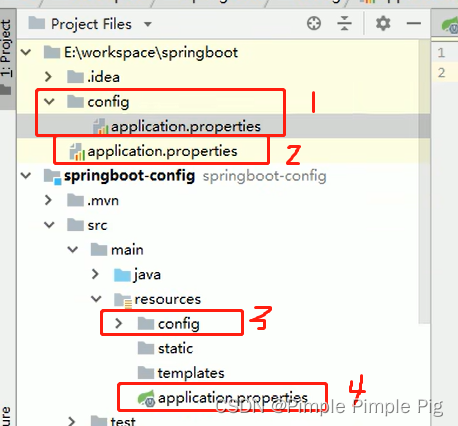Click line number 2 in editor gutter
The height and width of the screenshot is (426, 458).
(441, 73)
